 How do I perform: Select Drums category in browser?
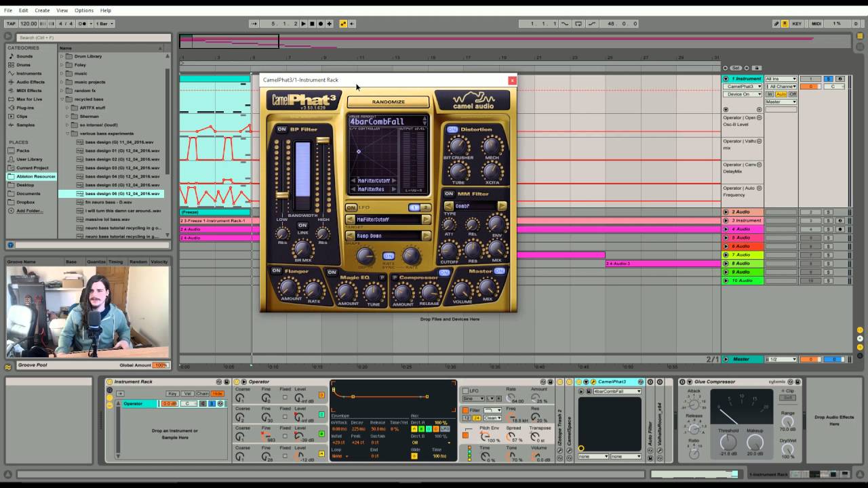(23, 65)
